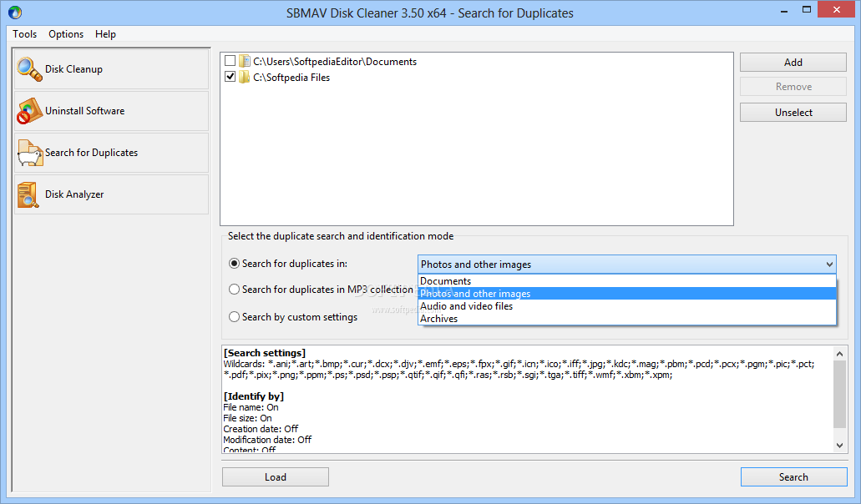The image size is (861, 504).
Task: Select 'Search by custom settings' radio button
Action: [x=234, y=316]
